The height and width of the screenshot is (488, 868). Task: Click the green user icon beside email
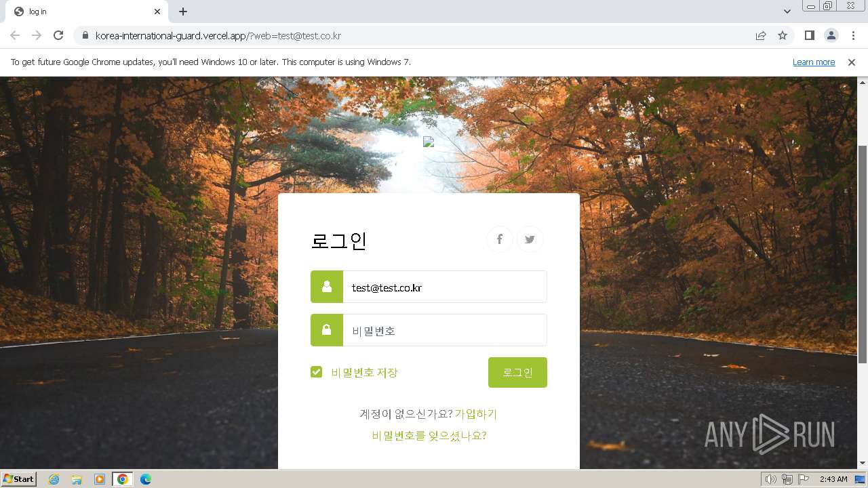click(327, 287)
